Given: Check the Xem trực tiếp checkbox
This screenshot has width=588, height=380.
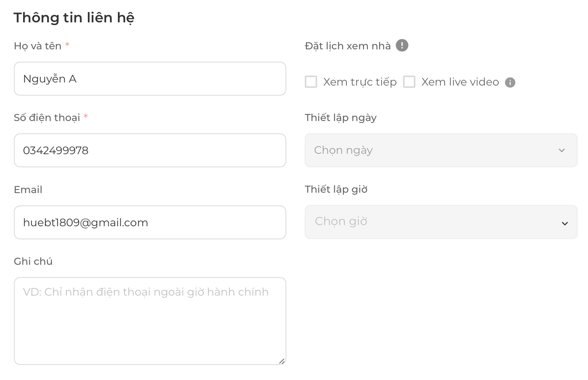Looking at the screenshot, I should pyautogui.click(x=311, y=82).
